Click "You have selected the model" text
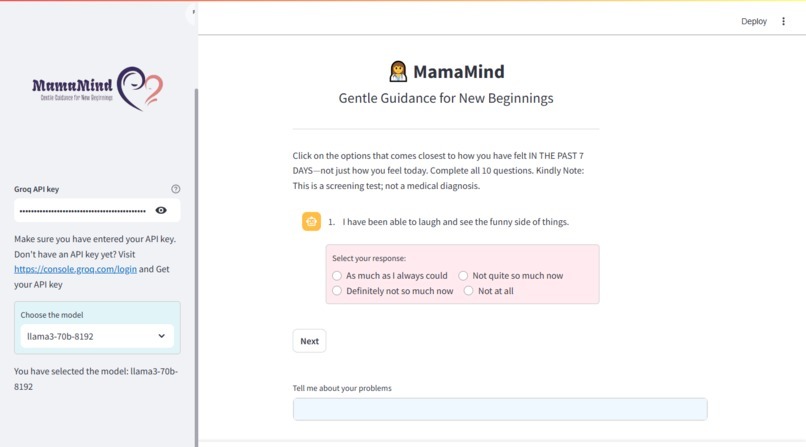The height and width of the screenshot is (447, 806). 96,379
